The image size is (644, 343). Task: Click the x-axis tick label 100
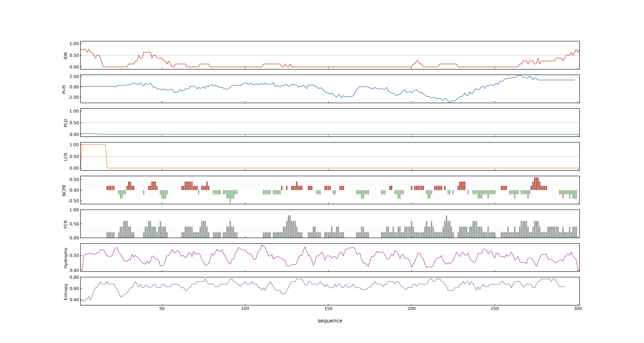click(x=245, y=309)
